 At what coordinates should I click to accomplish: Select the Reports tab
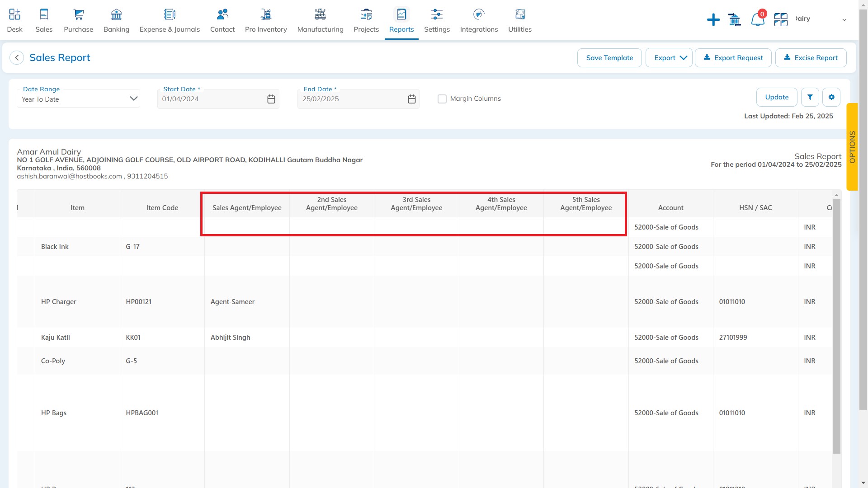tap(401, 20)
